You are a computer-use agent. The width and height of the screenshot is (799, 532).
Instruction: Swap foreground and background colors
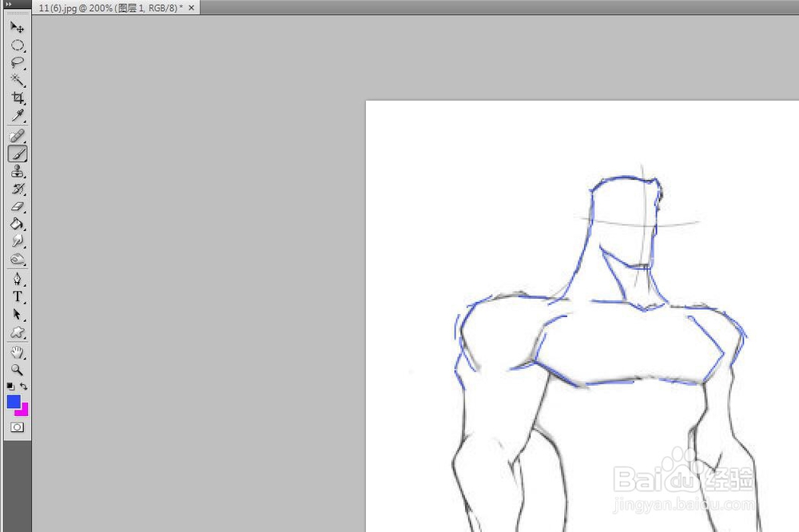click(x=23, y=387)
